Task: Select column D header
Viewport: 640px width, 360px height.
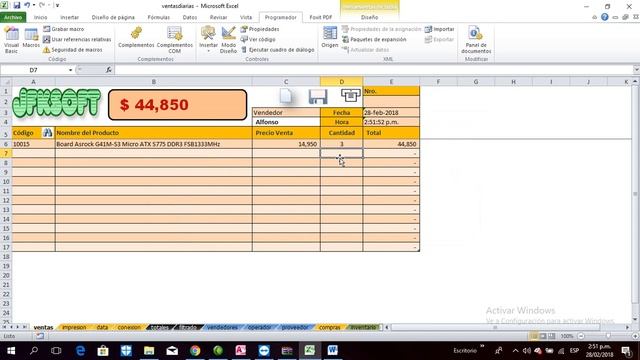Action: click(x=342, y=82)
